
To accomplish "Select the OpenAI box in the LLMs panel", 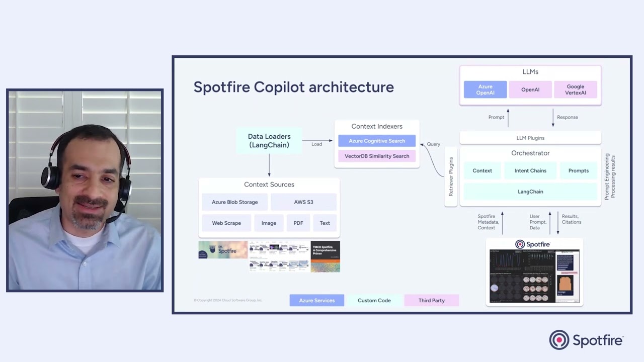I will click(x=530, y=89).
